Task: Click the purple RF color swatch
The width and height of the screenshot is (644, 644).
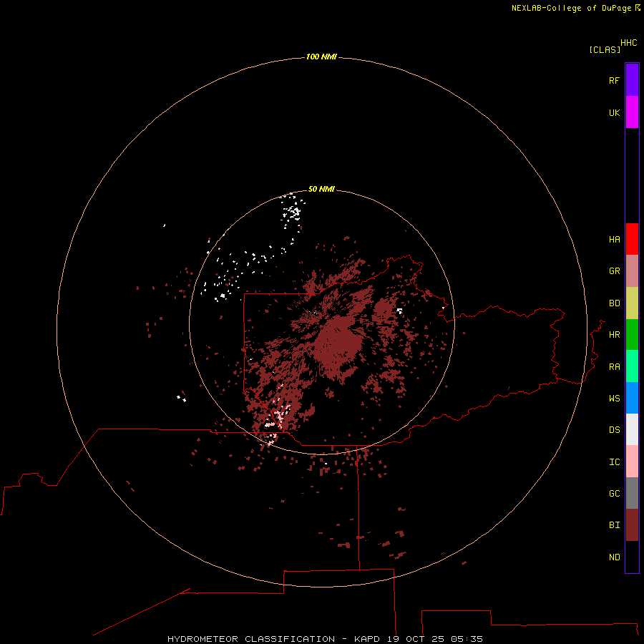Action: click(632, 80)
